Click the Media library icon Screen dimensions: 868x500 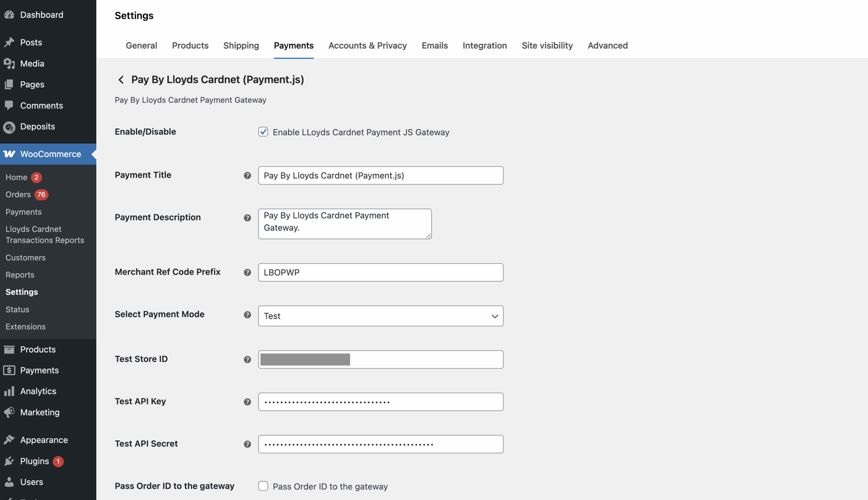(9, 63)
